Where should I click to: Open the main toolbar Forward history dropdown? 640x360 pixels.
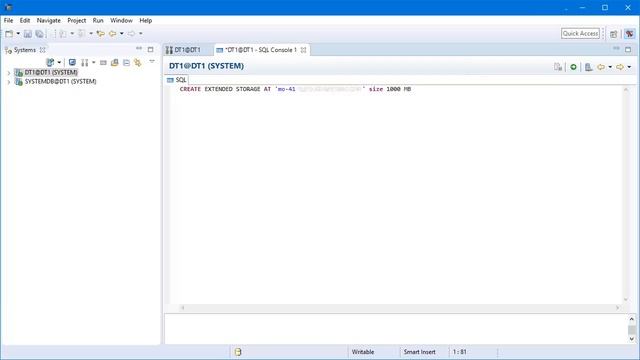141,34
